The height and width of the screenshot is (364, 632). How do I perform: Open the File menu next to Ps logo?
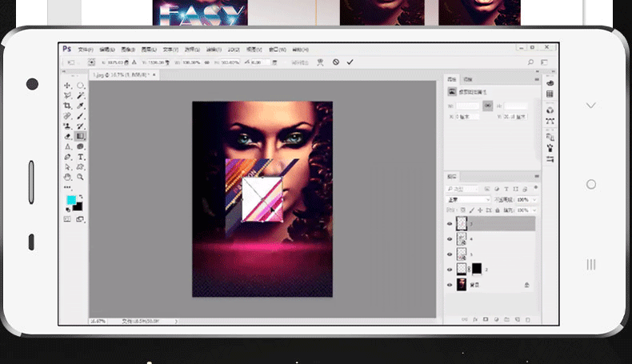pos(86,50)
